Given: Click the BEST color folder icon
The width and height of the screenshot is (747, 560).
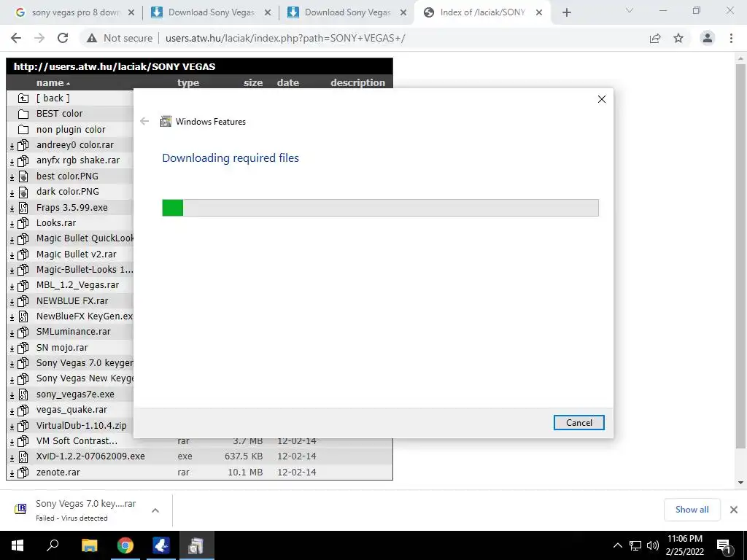Looking at the screenshot, I should [x=23, y=114].
